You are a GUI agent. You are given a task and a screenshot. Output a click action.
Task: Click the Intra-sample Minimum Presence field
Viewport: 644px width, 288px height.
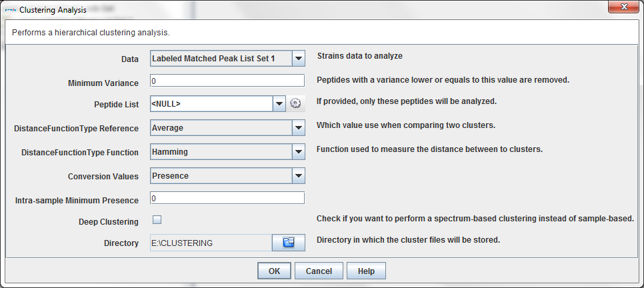tap(227, 199)
